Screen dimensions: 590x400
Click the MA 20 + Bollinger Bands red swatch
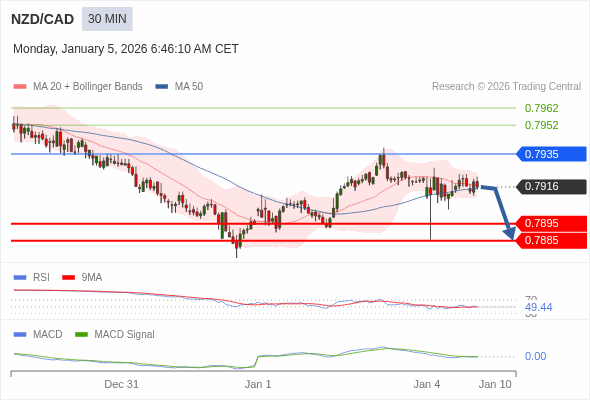(x=20, y=87)
